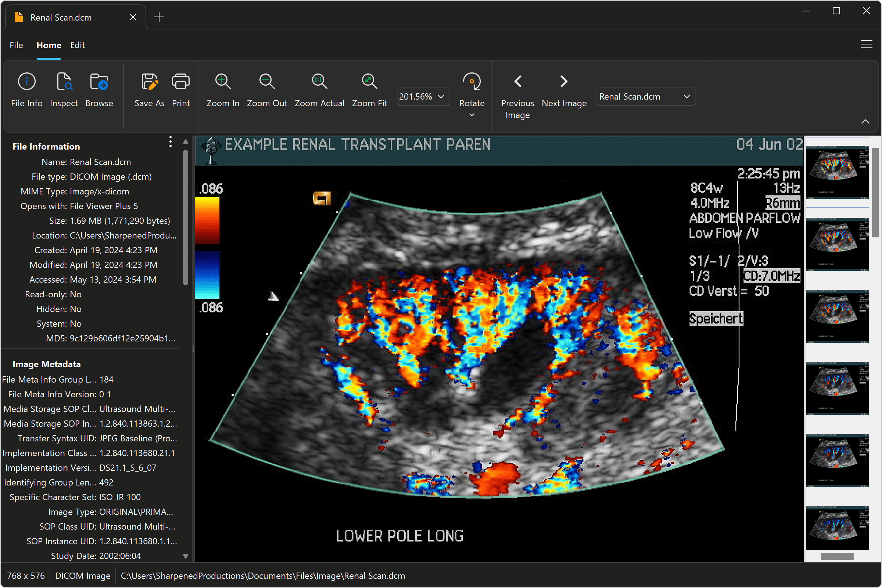Open the 201.56% zoom level dropdown
This screenshot has width=882, height=588.
point(422,96)
